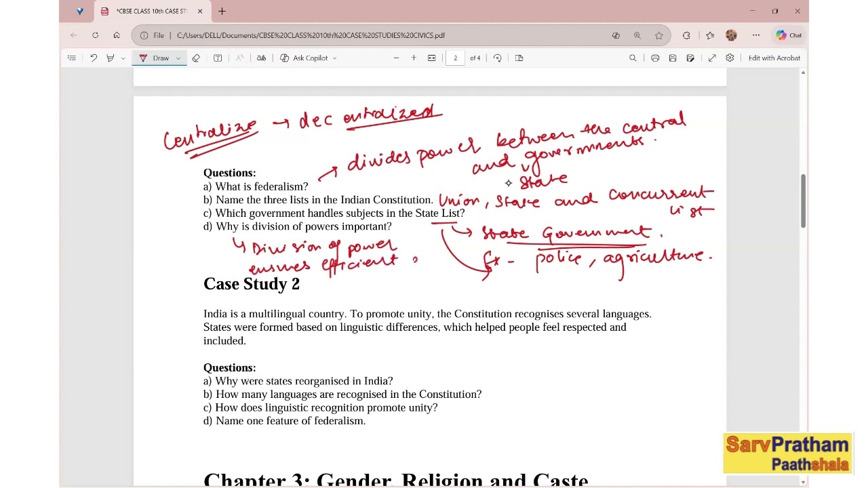868x488 pixels.
Task: Click 'of 4' page count text
Action: (475, 58)
